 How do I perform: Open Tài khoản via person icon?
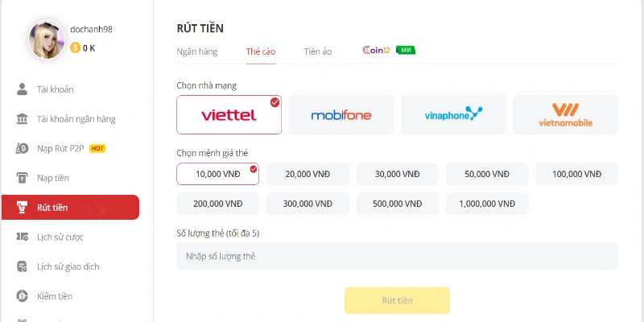(23, 89)
